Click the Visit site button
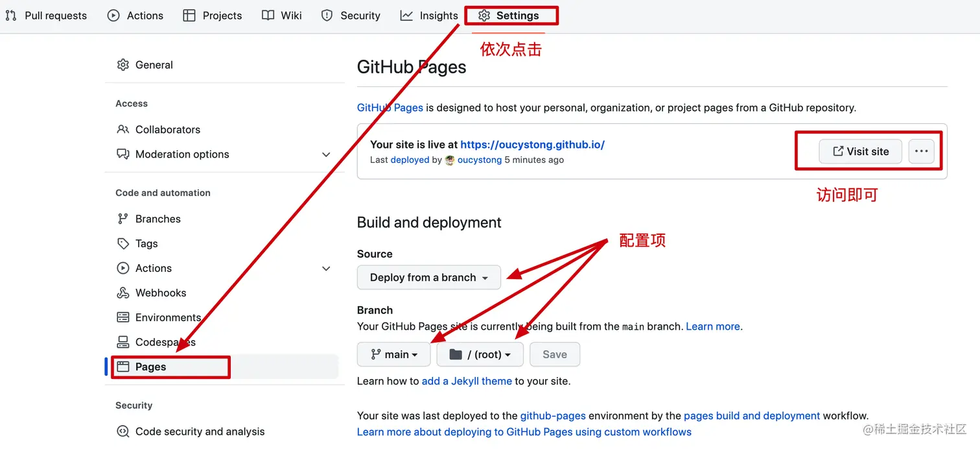 click(861, 152)
